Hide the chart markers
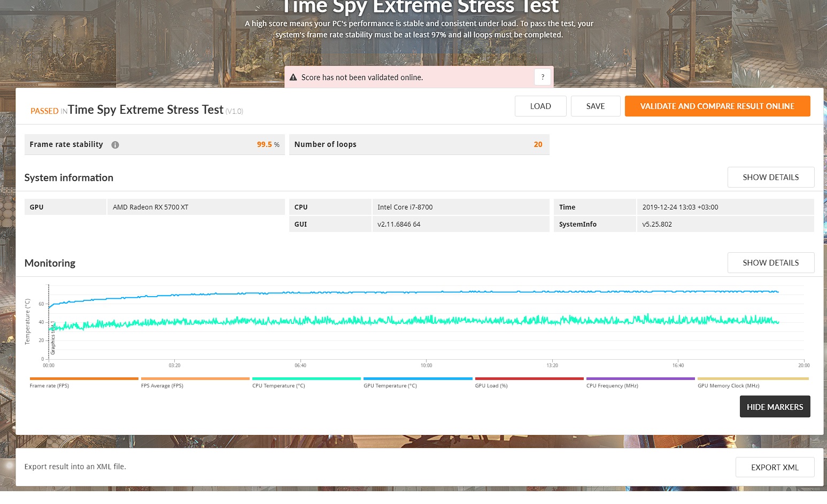The height and width of the screenshot is (504, 827). 775,407
